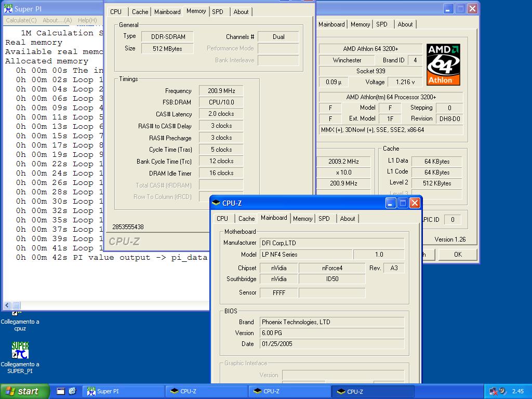Screen dimensions: 532x399
Task: Click OK in the background CPU-Z window
Action: click(x=458, y=255)
